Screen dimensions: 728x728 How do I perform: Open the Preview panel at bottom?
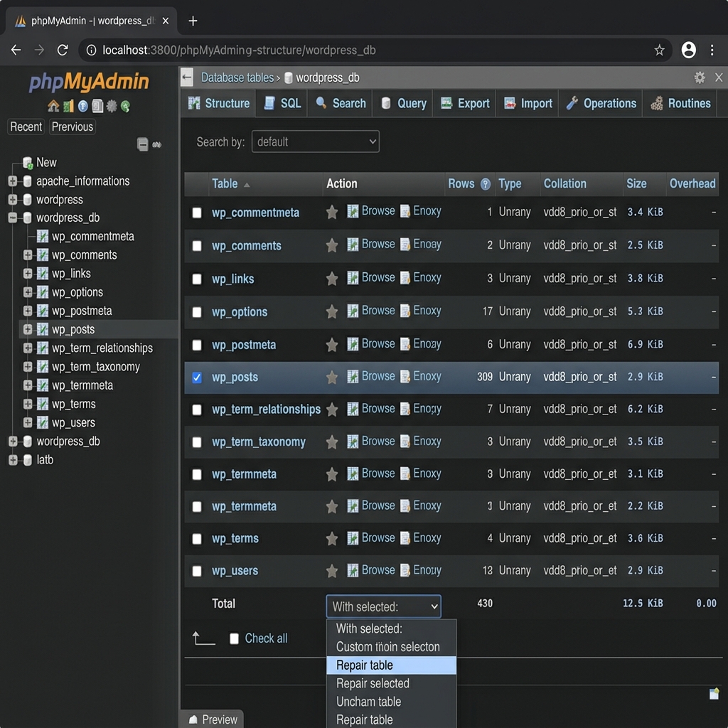point(212,719)
